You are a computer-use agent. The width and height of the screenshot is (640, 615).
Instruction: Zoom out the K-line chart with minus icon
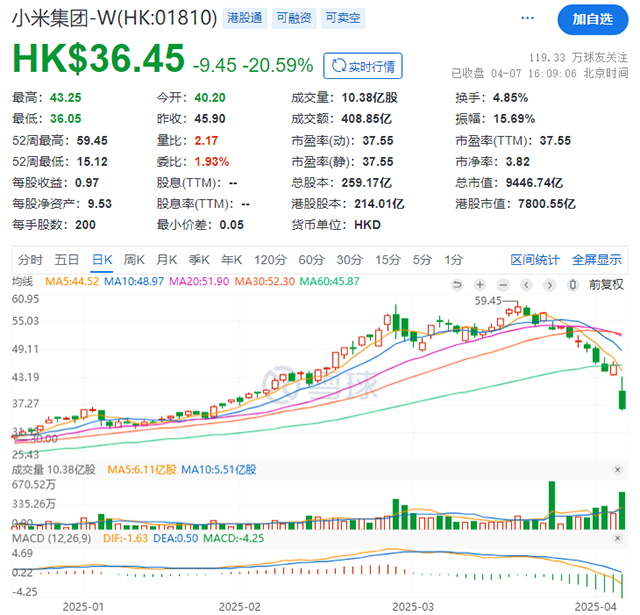click(x=503, y=284)
